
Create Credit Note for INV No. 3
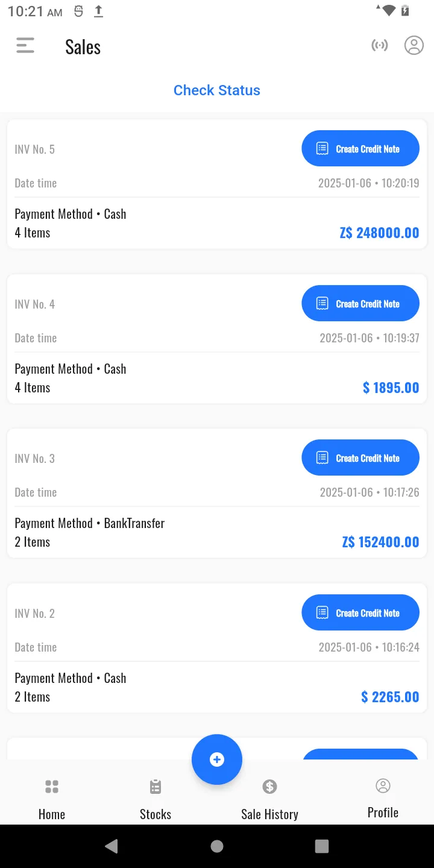click(x=360, y=458)
